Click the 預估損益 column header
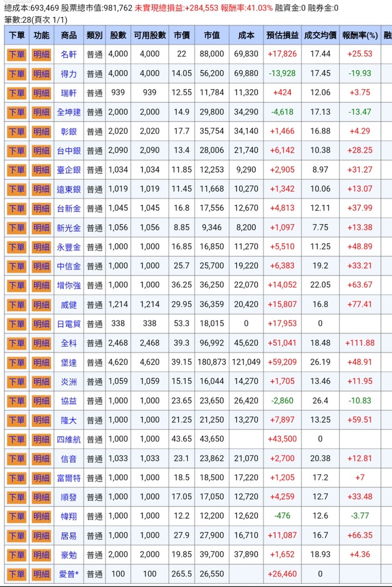The height and width of the screenshot is (587, 392). pyautogui.click(x=283, y=35)
